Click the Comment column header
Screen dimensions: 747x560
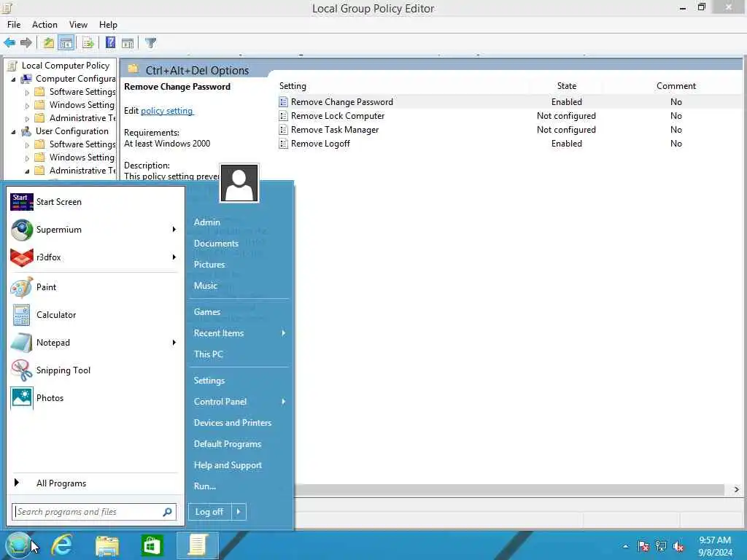[x=676, y=86]
